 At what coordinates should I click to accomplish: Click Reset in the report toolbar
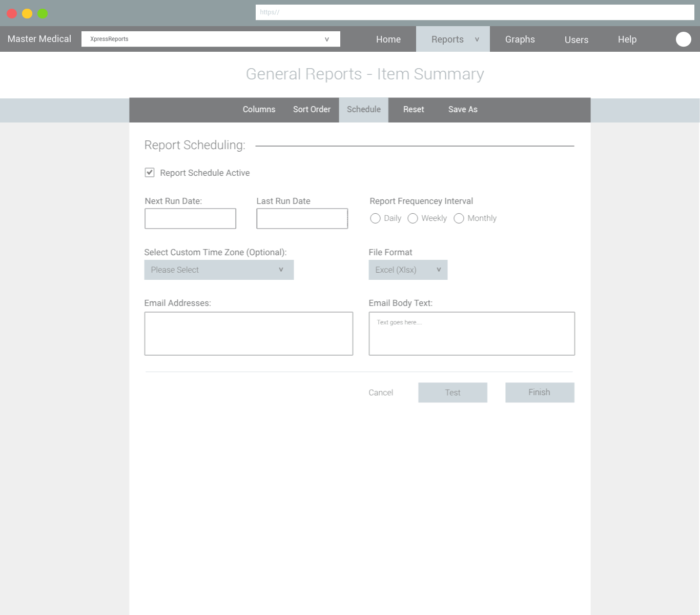(414, 109)
